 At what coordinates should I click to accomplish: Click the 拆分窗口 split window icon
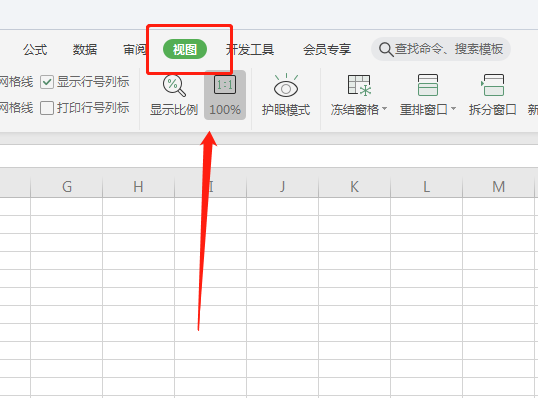pyautogui.click(x=492, y=85)
